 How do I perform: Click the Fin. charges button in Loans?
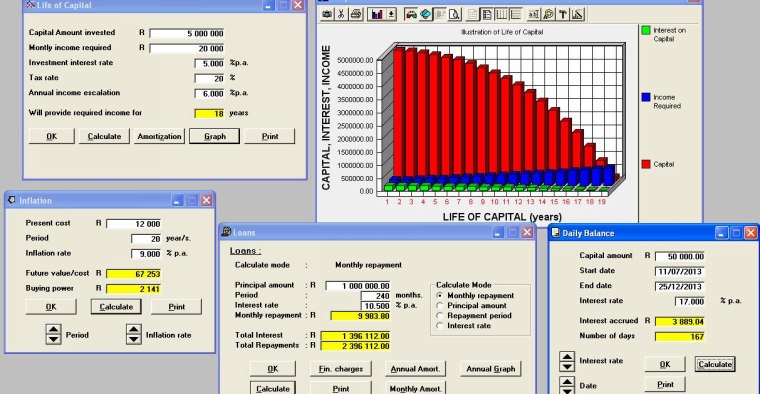341,369
